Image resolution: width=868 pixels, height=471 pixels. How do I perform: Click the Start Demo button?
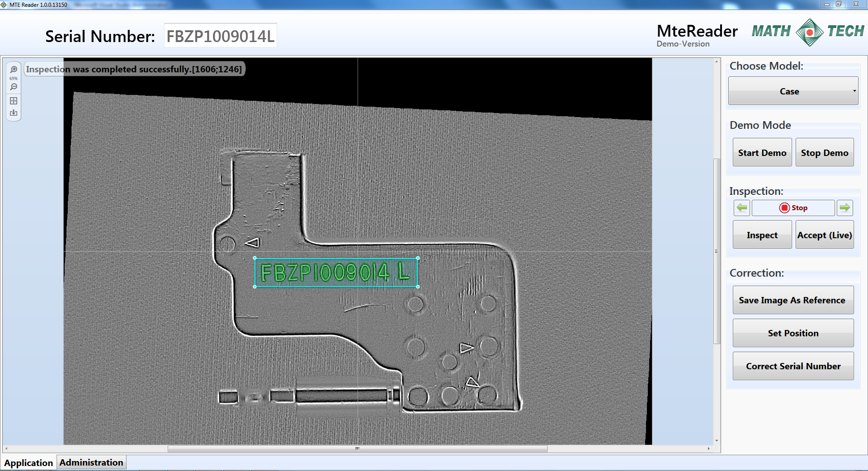762,152
